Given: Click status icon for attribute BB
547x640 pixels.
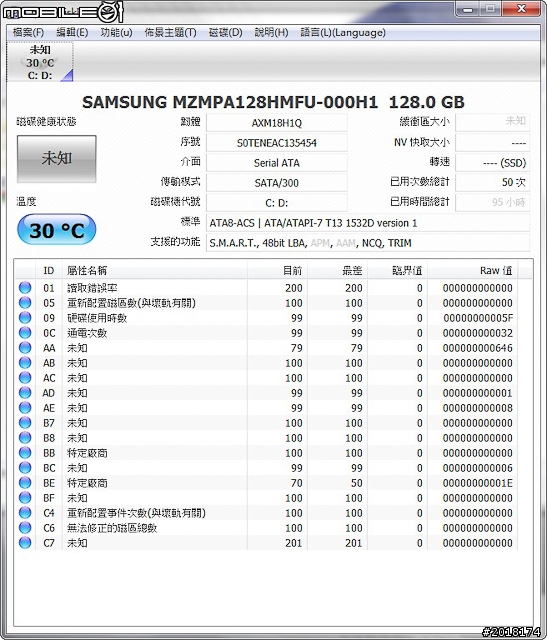Looking at the screenshot, I should coord(25,453).
